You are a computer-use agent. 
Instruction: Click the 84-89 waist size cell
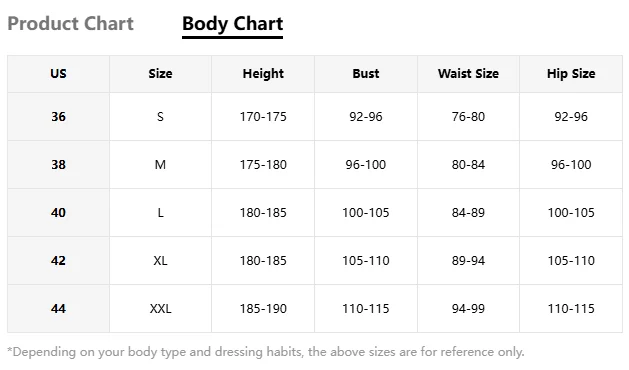469,213
